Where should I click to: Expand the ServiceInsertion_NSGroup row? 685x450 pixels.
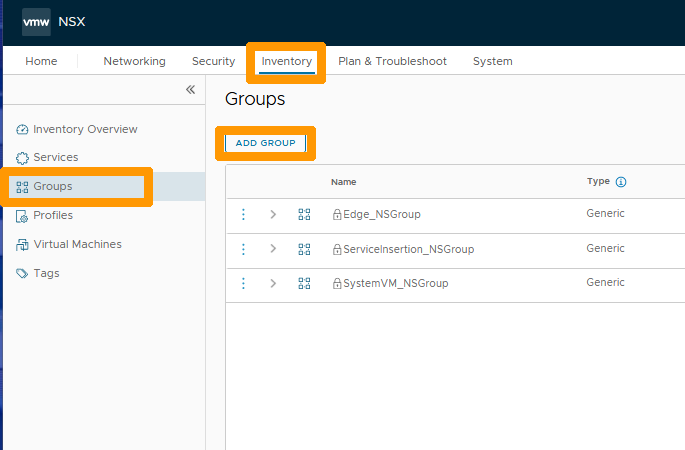(273, 249)
